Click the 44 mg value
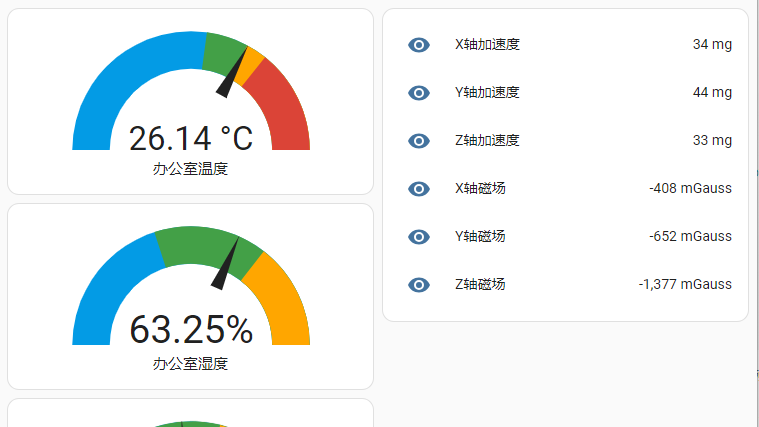Screen dimensions: 759x427 coord(712,92)
